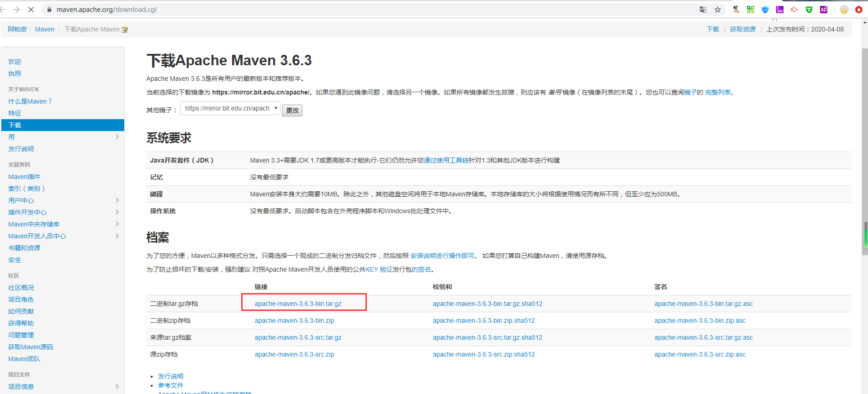The width and height of the screenshot is (868, 394).
Task: Select the 下载 item in sidebar
Action: 63,125
